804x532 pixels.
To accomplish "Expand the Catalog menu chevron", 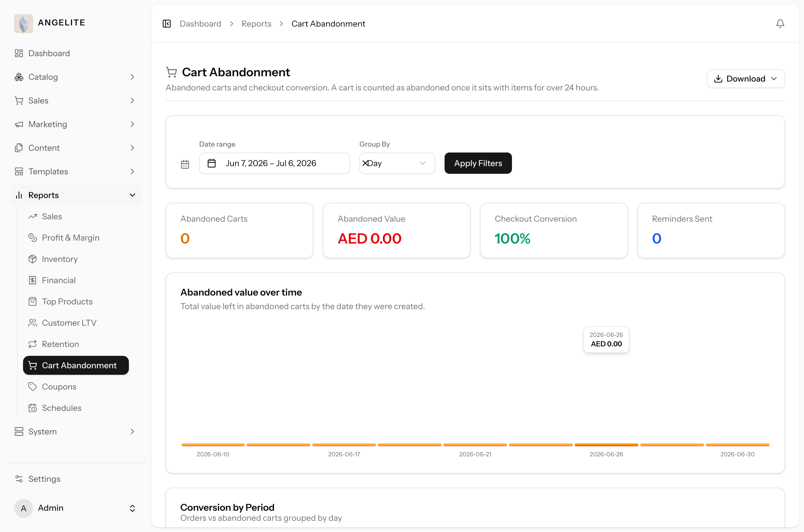I will [132, 77].
